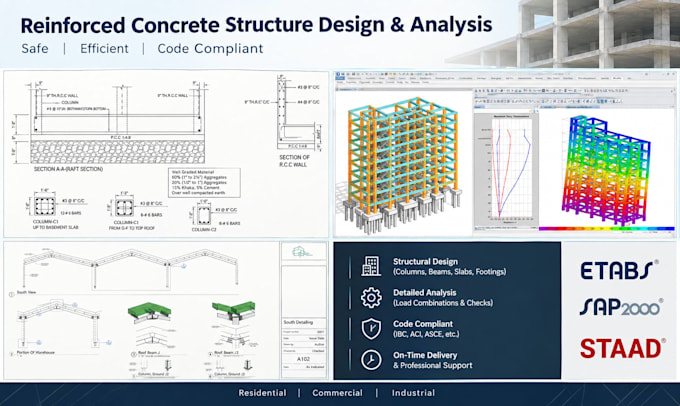Click the Portion Of Warehouse label

[x=36, y=353]
